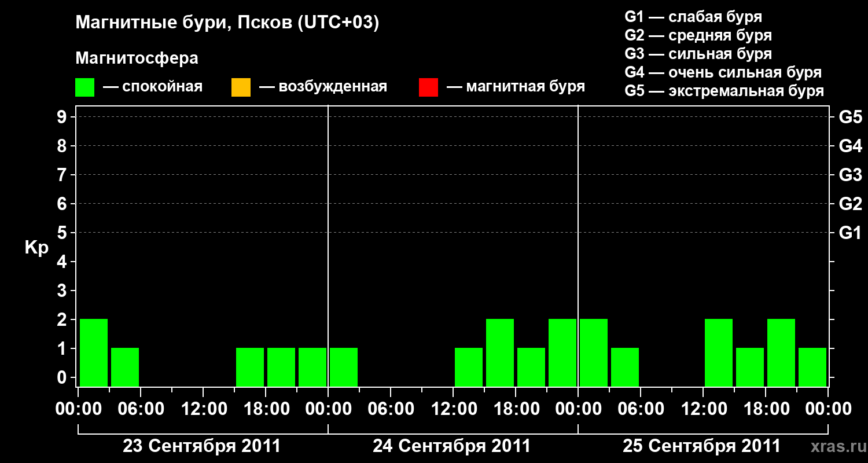
Task: Click the '12:00' time label for 23 Сентября
Action: tap(204, 410)
